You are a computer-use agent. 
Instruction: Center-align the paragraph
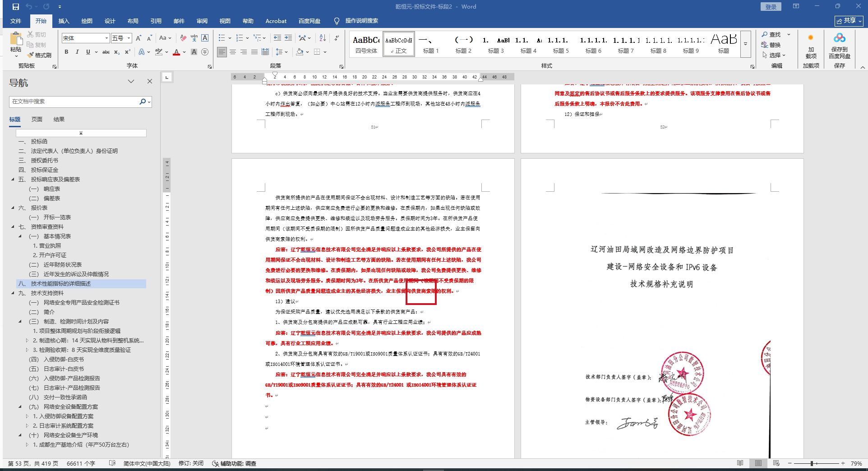point(233,52)
